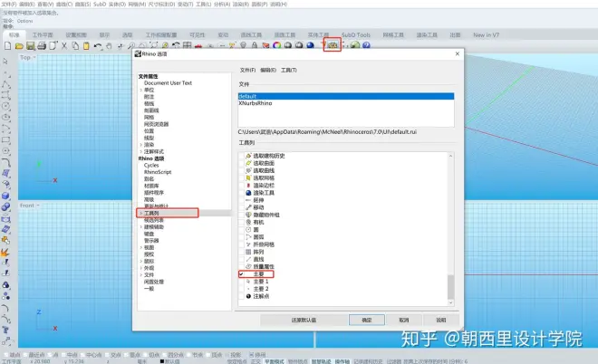
Task: Open the SubD menu in main menu bar
Action: pyautogui.click(x=100, y=5)
